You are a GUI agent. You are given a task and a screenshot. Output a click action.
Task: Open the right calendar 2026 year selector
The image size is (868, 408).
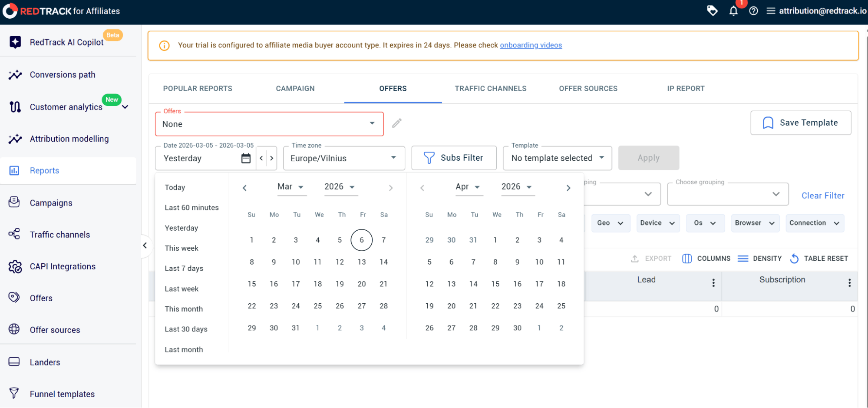pos(518,187)
